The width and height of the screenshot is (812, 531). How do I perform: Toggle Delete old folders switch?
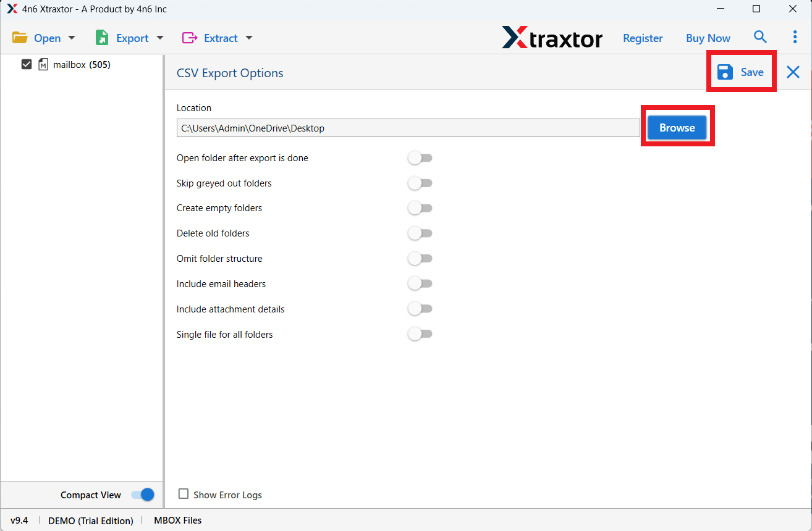420,233
